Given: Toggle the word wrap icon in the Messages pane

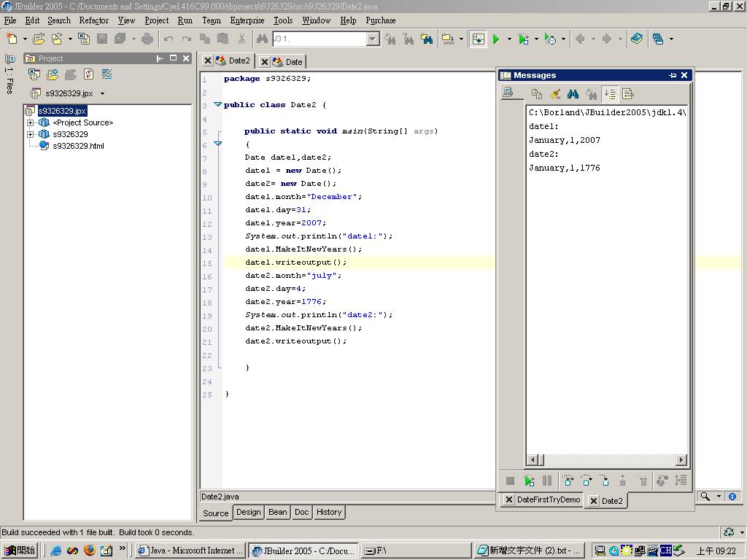Looking at the screenshot, I should [x=628, y=94].
